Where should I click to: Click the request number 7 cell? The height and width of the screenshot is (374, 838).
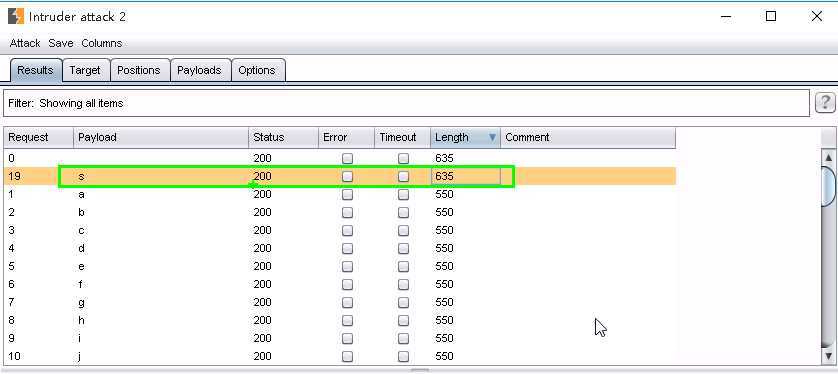[x=12, y=302]
